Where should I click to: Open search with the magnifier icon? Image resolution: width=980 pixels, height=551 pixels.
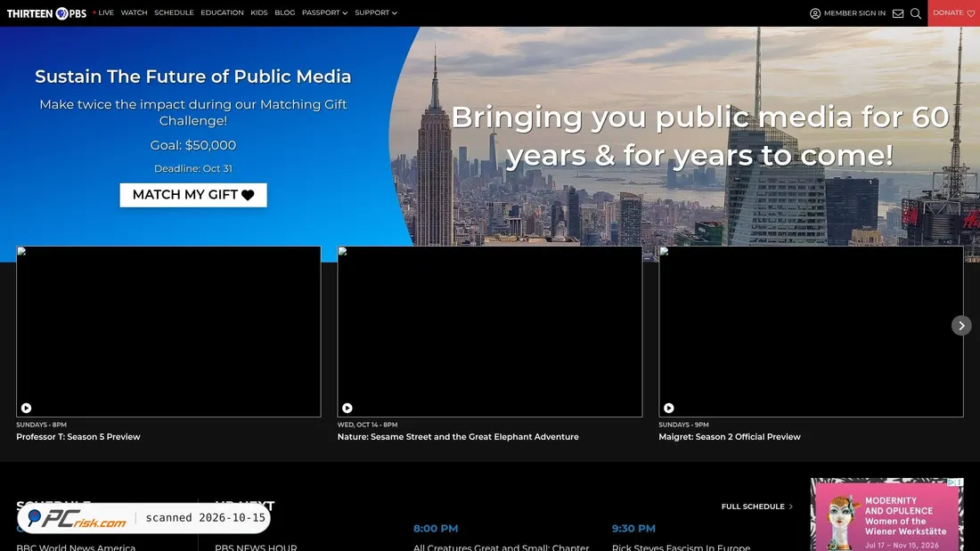click(x=916, y=13)
